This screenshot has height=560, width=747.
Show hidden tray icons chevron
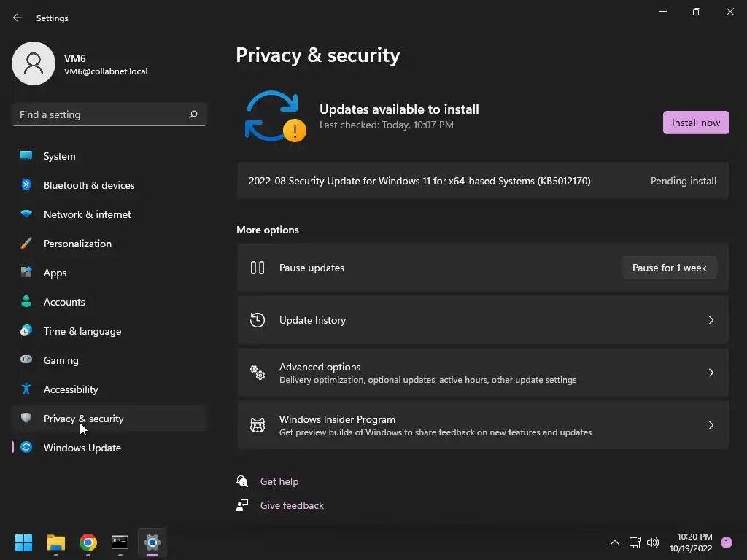coord(614,542)
